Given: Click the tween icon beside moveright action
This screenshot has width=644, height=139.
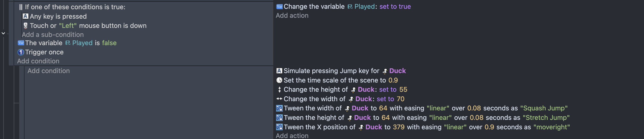Looking at the screenshot, I should 279,127.
